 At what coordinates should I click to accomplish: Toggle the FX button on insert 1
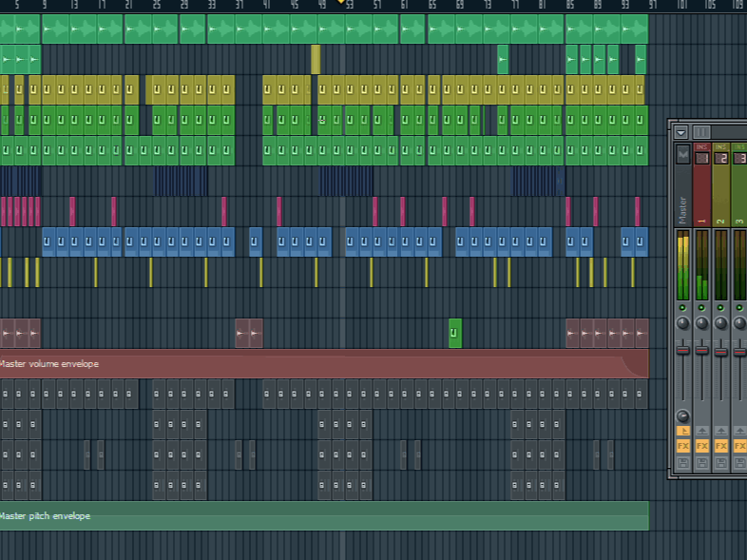[702, 446]
